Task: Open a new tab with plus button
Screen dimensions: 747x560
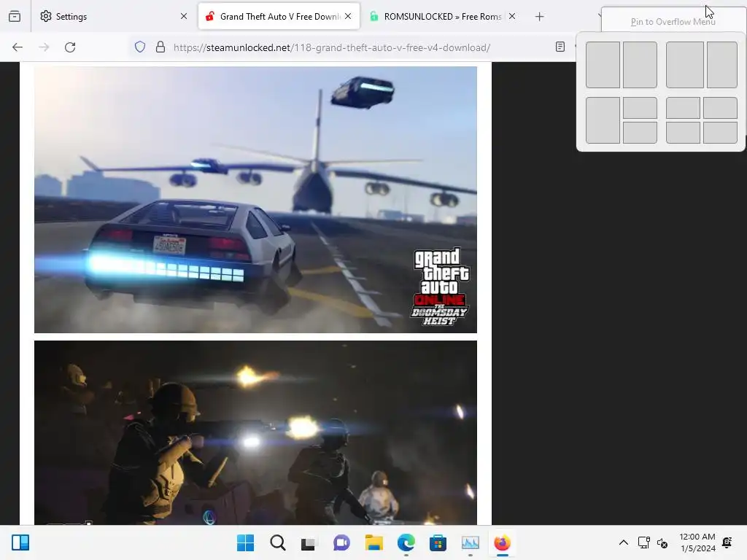Action: (x=539, y=17)
